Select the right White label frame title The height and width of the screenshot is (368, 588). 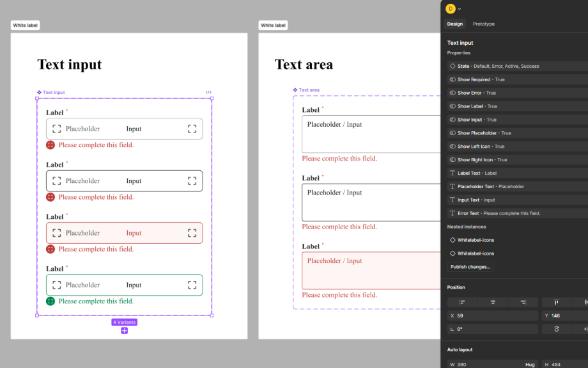[273, 26]
